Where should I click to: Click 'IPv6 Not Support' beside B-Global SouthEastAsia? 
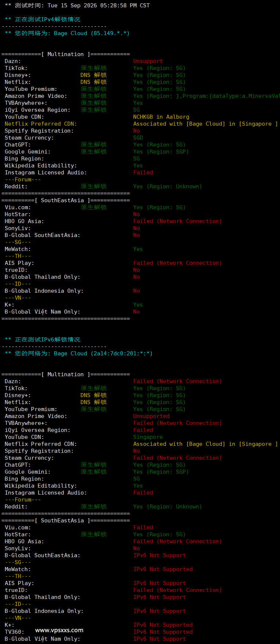pyautogui.click(x=160, y=555)
